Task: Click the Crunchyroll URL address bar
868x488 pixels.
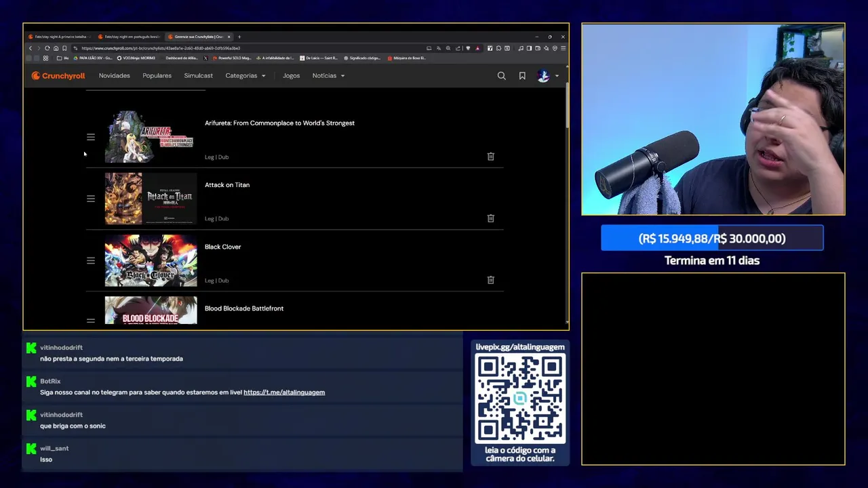Action: (248, 48)
